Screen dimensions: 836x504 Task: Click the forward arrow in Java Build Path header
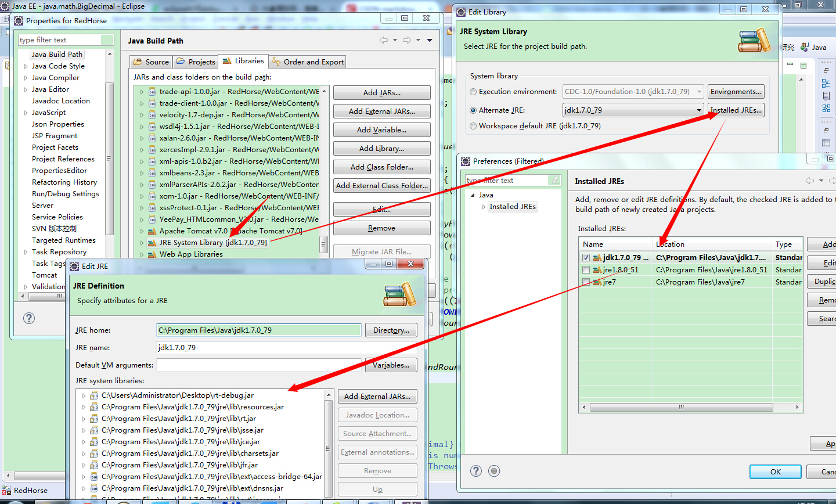pos(407,40)
